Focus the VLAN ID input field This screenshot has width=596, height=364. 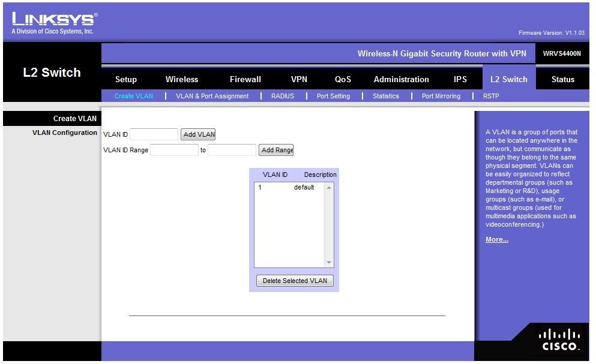click(x=154, y=134)
